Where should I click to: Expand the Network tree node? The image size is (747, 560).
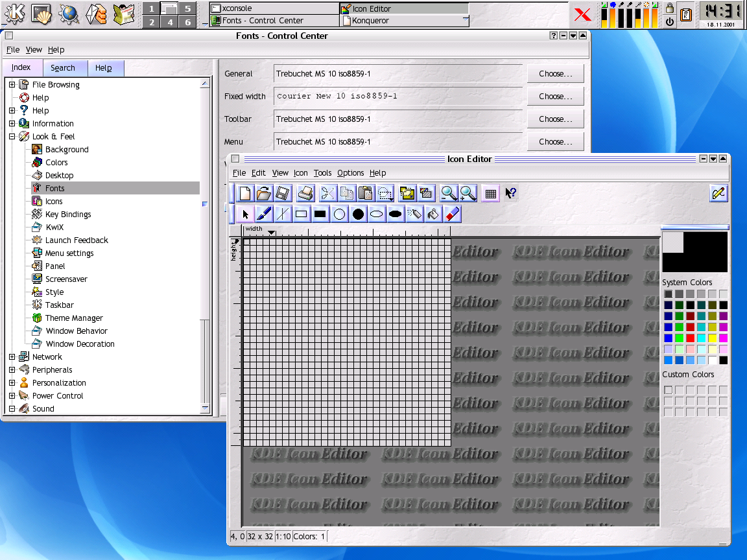[x=12, y=356]
